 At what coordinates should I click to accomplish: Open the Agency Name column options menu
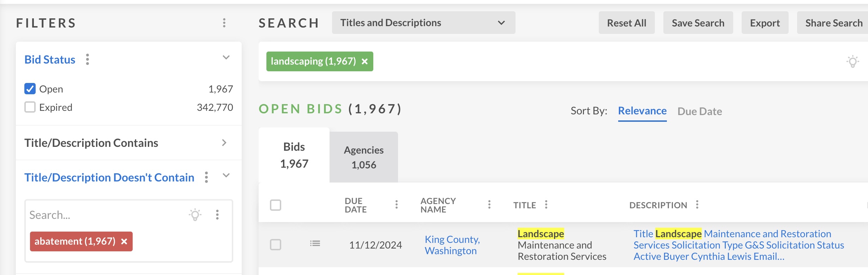(x=489, y=205)
